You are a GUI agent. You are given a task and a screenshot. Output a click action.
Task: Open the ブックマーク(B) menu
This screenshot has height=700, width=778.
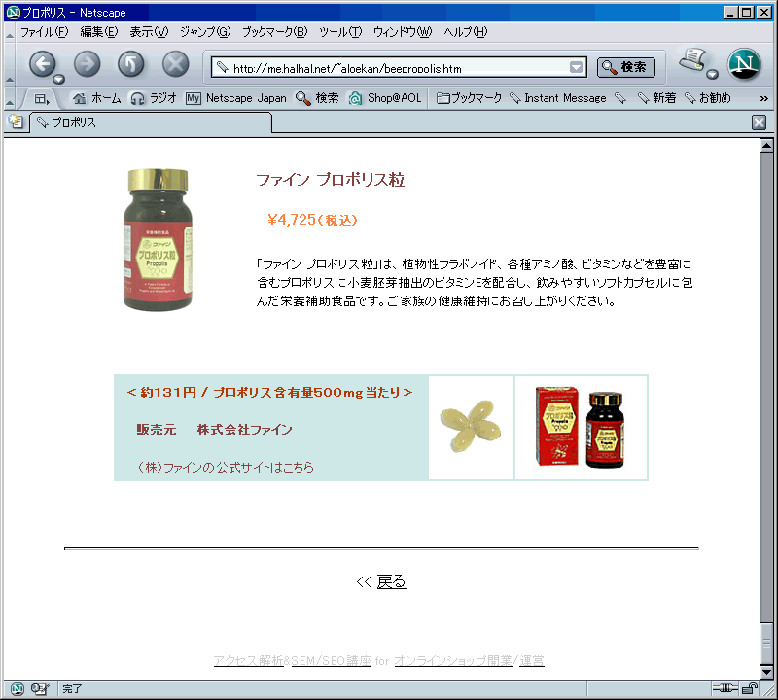pyautogui.click(x=275, y=32)
